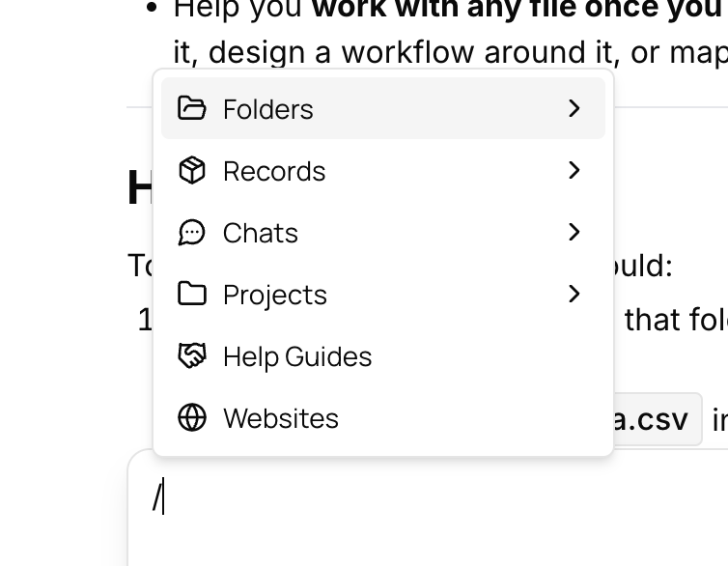Click the handshake icon for Help Guides
Image resolution: width=728 pixels, height=566 pixels.
tap(192, 355)
